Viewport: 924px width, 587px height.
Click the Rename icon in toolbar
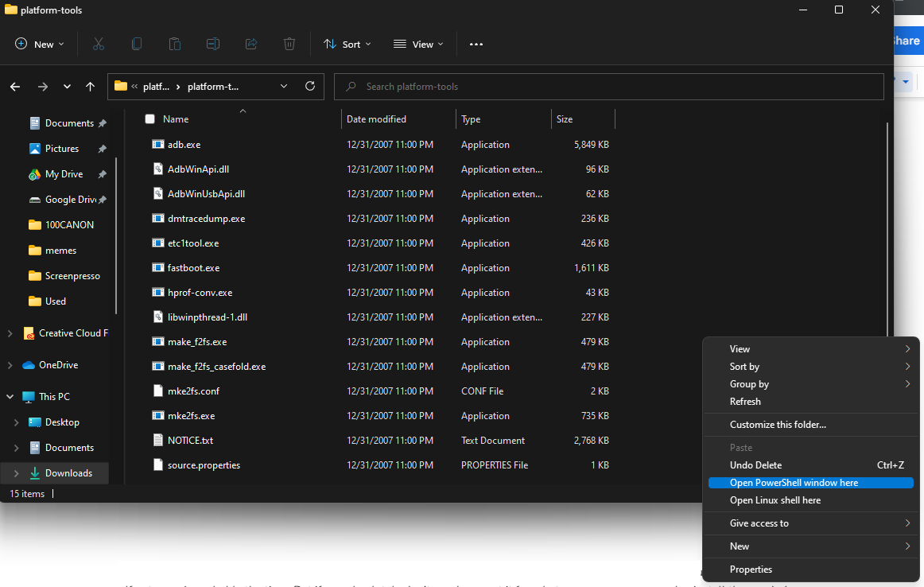tap(213, 45)
